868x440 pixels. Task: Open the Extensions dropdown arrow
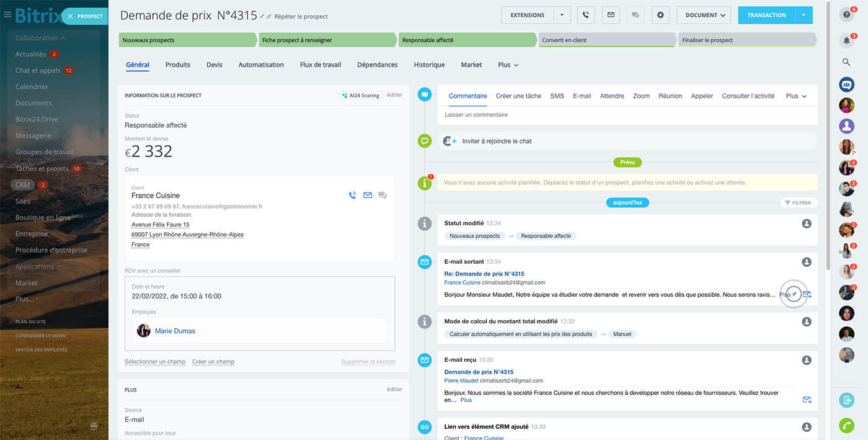561,16
